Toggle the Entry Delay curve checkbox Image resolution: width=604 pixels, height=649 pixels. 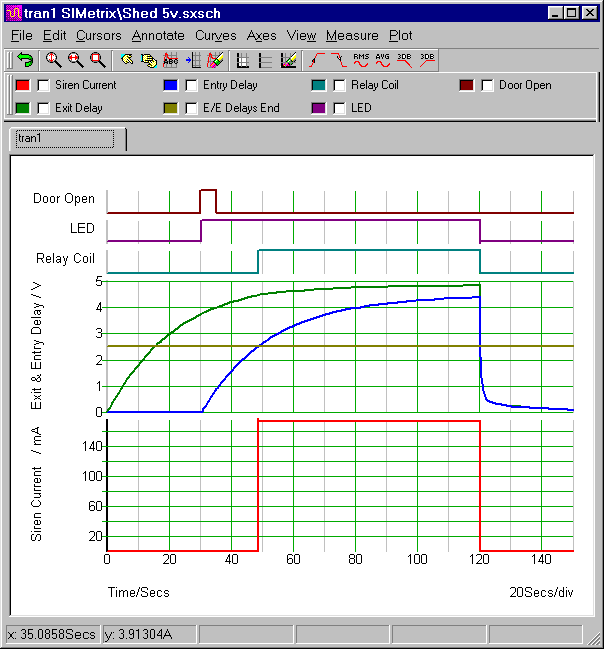pyautogui.click(x=191, y=85)
